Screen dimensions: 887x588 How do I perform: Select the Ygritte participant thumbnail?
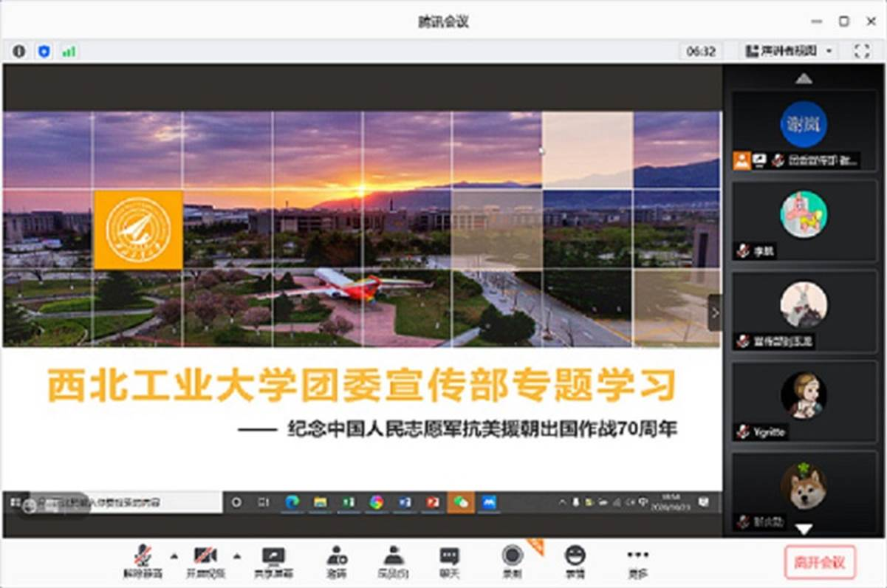pos(804,401)
